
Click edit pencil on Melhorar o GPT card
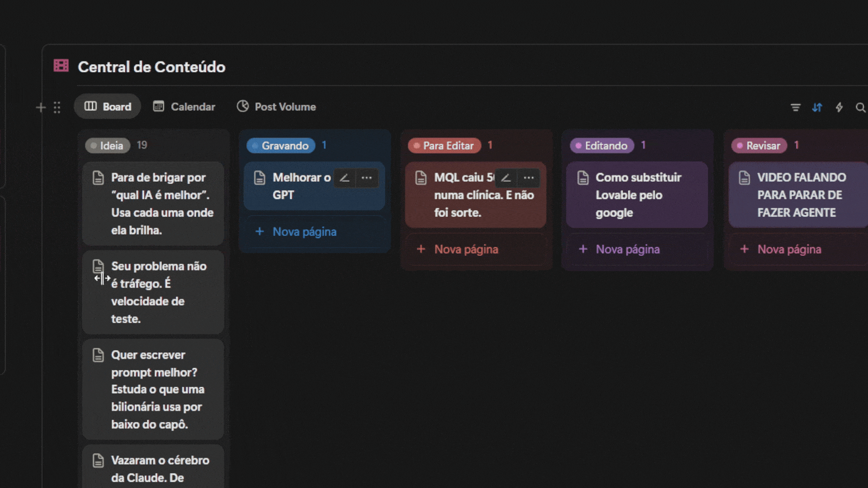344,178
